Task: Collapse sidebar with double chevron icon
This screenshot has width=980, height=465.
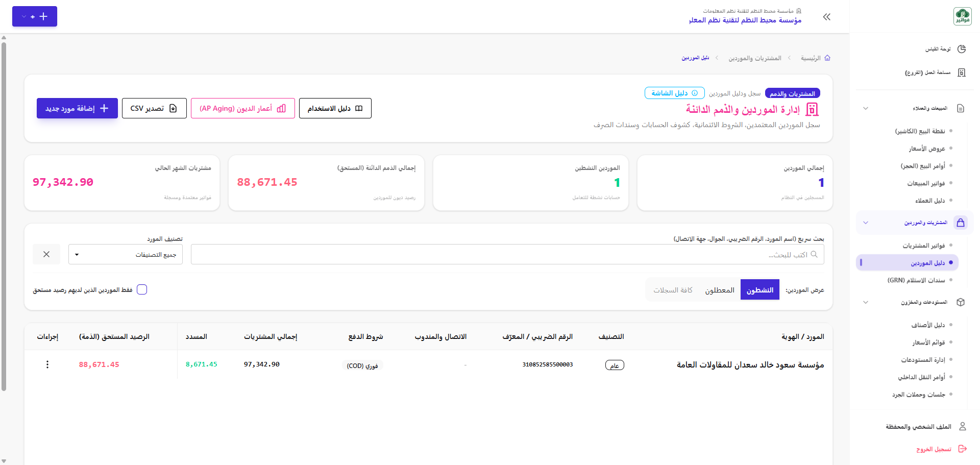Action: click(x=827, y=17)
